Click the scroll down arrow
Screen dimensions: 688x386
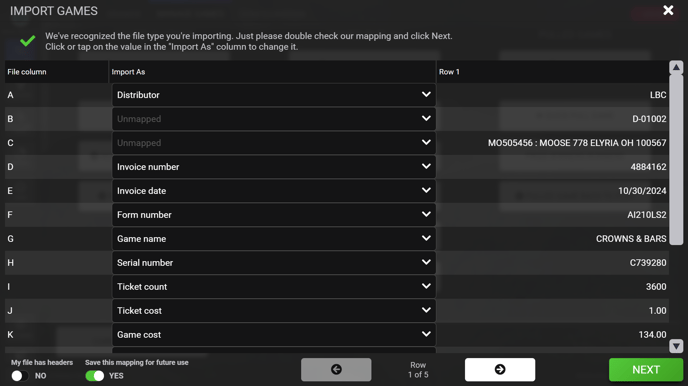click(x=676, y=346)
